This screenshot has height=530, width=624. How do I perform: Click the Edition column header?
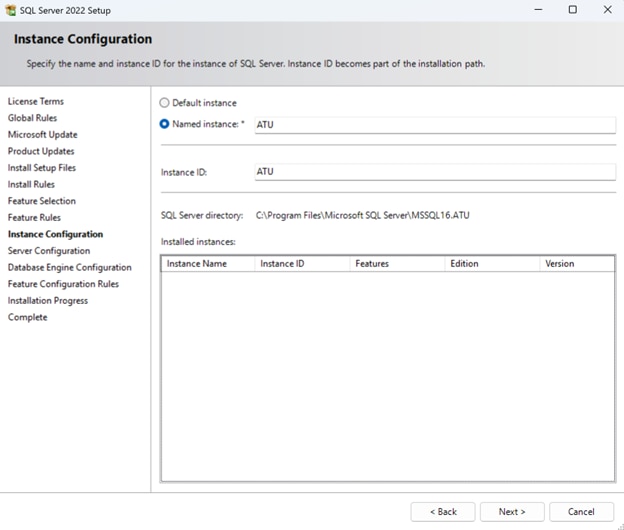coord(492,264)
